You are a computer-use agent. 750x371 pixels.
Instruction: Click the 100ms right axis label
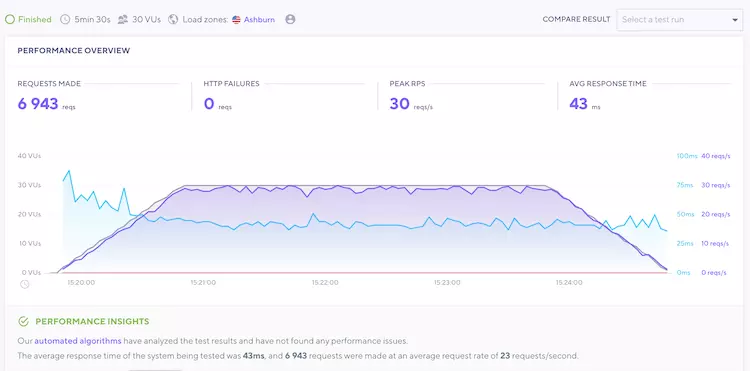click(687, 156)
